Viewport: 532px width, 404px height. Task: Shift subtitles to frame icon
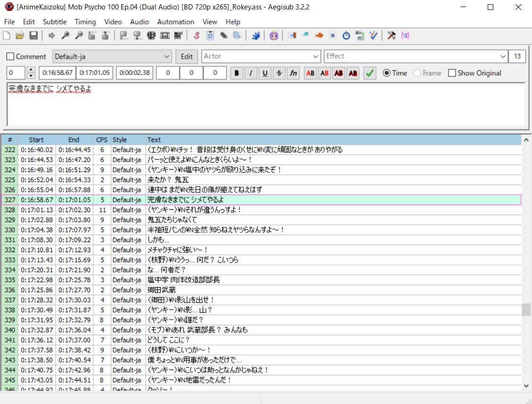click(x=178, y=35)
